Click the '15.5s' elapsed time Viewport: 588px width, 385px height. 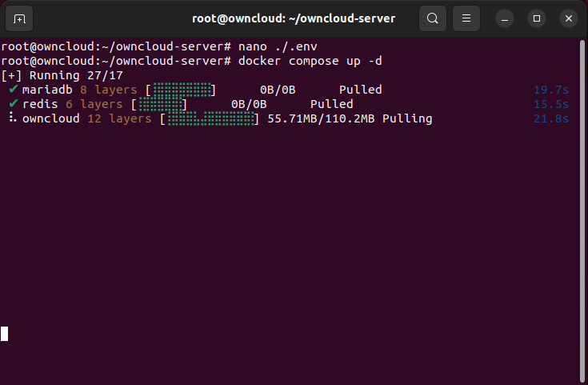point(551,104)
